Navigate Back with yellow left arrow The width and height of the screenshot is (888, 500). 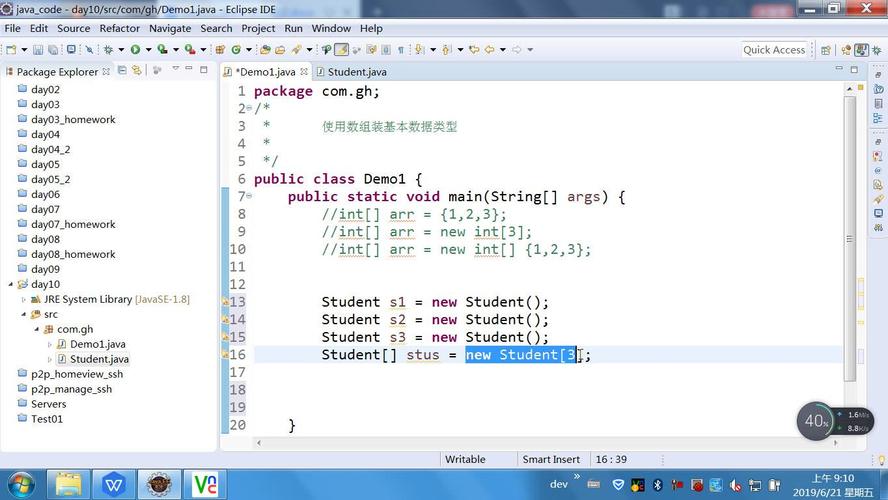click(489, 50)
